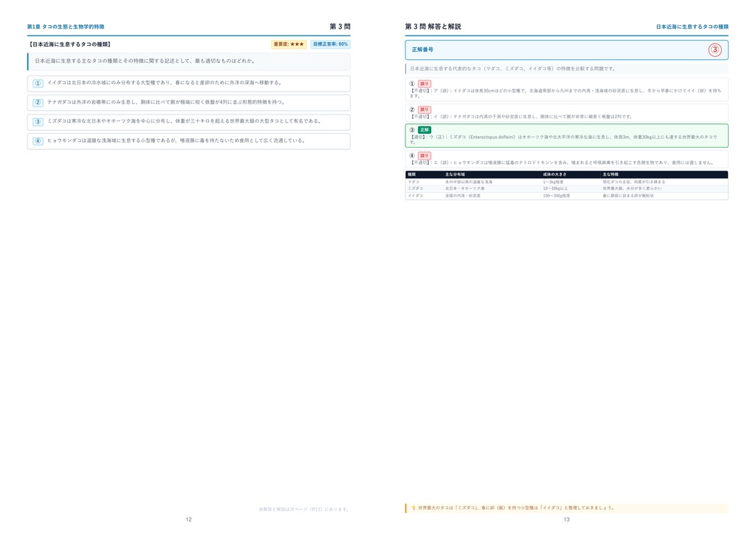Click the 第1章 タコの生態と生物学的特徴 chapter header
This screenshot has width=756, height=535.
(x=66, y=27)
